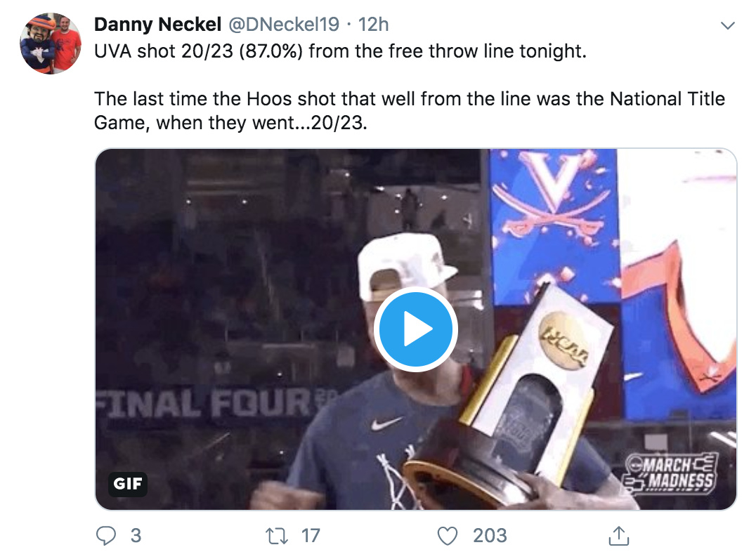Open the tweet via the 12h timestamp
This screenshot has height=559, width=756.
373,25
